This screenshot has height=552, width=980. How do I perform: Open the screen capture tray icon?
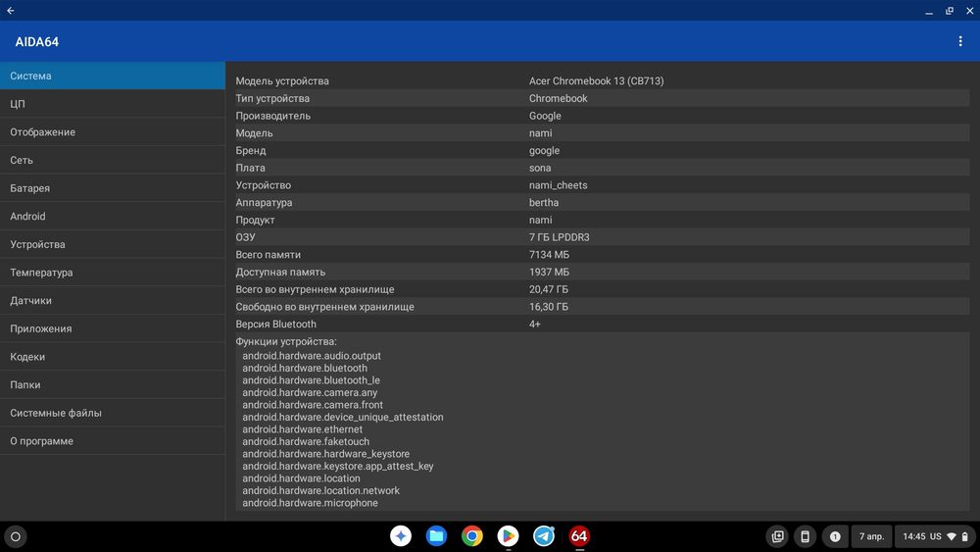click(x=777, y=536)
